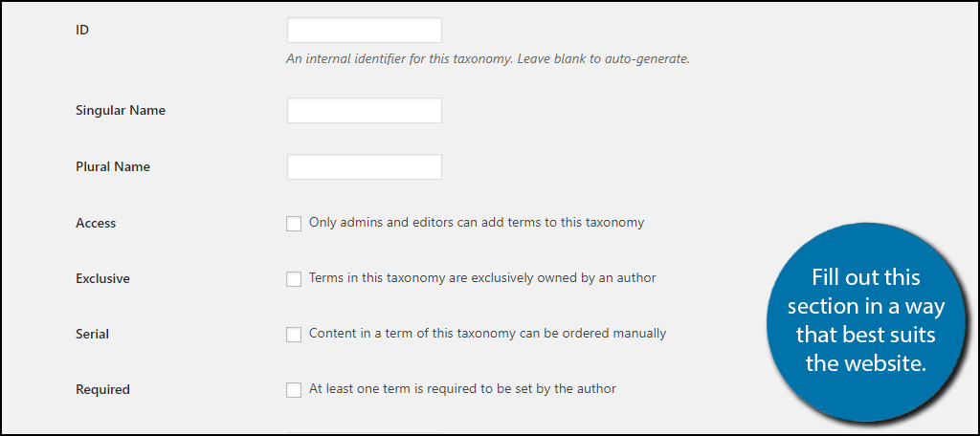Check the Required term checkbox
This screenshot has width=980, height=436.
[294, 390]
